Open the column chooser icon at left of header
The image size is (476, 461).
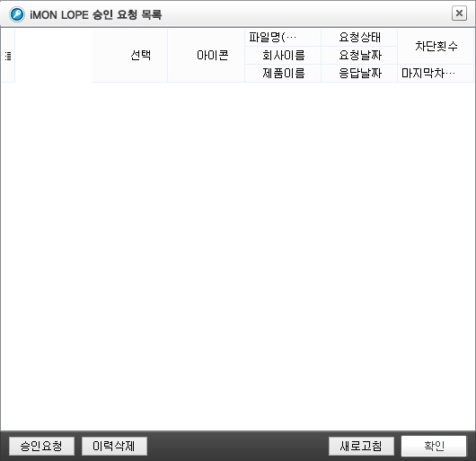[8, 56]
